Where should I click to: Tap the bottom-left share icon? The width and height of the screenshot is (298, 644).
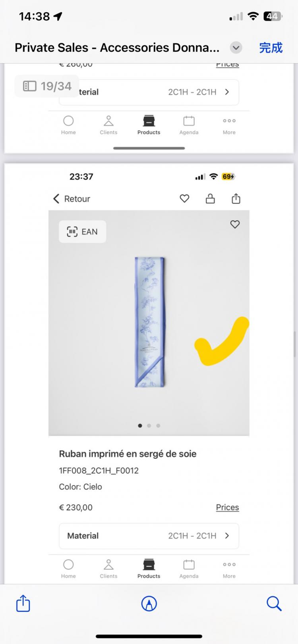23,604
